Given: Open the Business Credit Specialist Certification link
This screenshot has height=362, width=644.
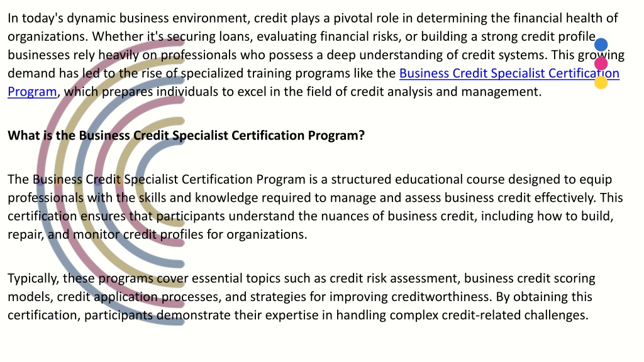Looking at the screenshot, I should pos(509,73).
